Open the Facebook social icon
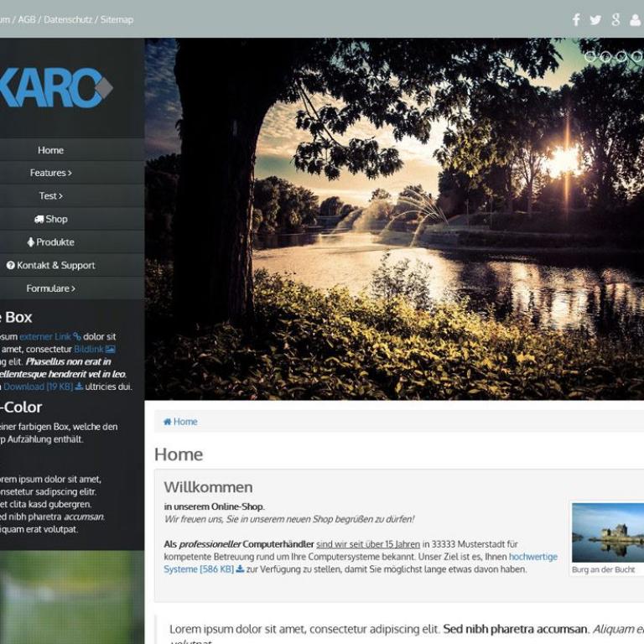The image size is (644, 644). click(x=576, y=19)
